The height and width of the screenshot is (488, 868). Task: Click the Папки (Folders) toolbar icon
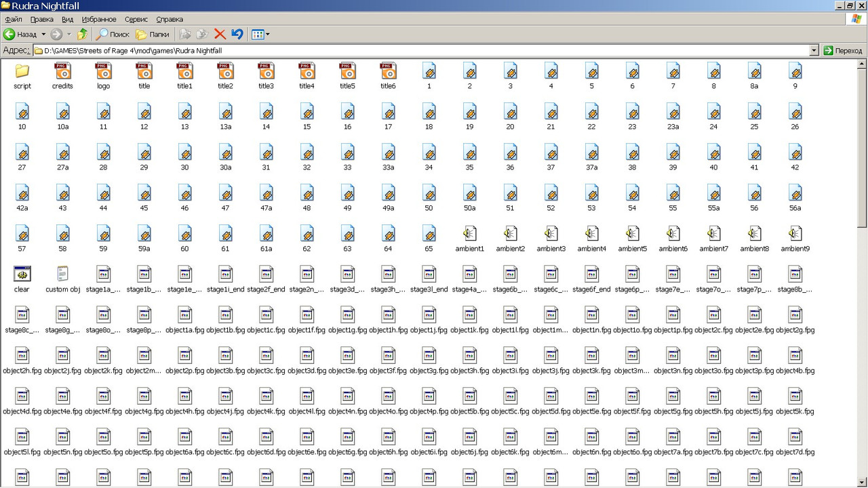(153, 34)
